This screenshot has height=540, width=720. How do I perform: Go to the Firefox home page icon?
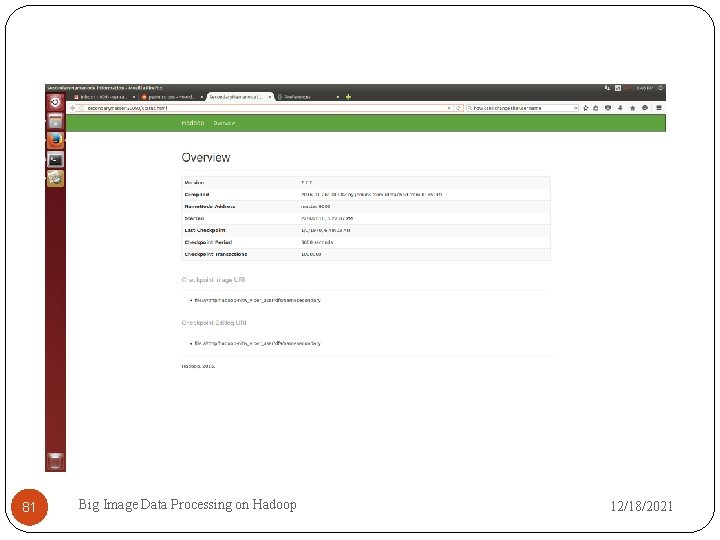[x=632, y=108]
